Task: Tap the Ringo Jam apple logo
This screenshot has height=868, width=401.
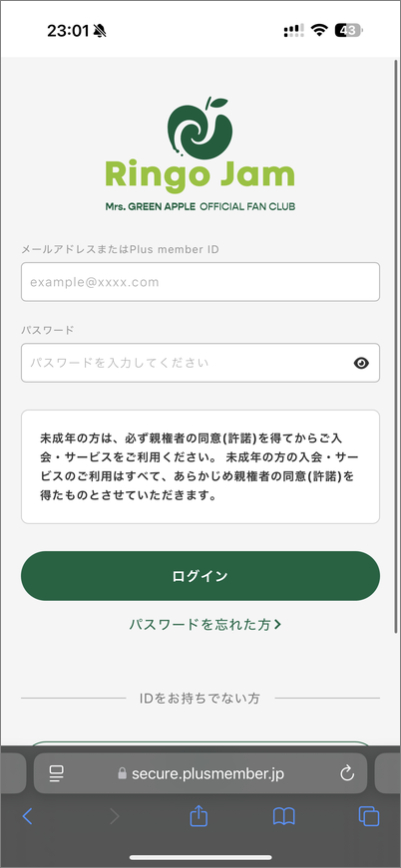Action: click(x=200, y=129)
